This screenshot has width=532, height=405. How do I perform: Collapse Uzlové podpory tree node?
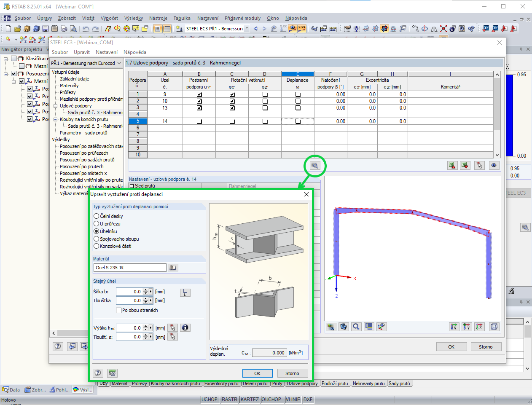[x=56, y=106]
